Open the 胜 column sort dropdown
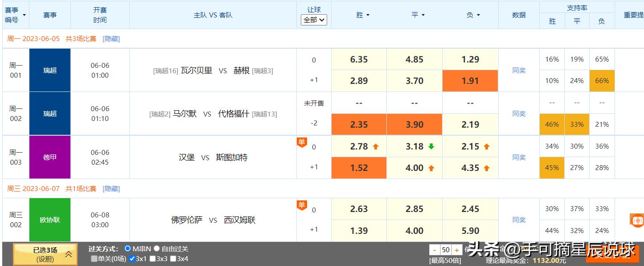The image size is (644, 266). pyautogui.click(x=367, y=15)
